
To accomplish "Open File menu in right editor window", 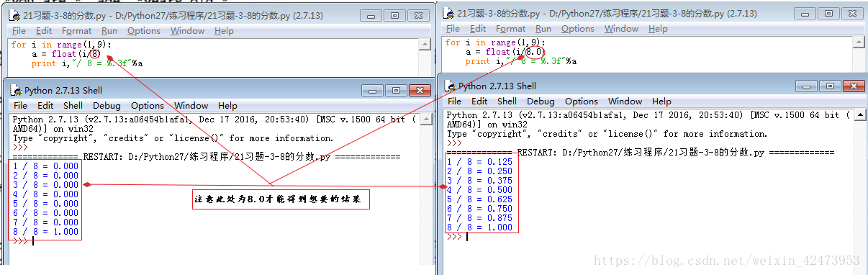I will click(x=453, y=29).
